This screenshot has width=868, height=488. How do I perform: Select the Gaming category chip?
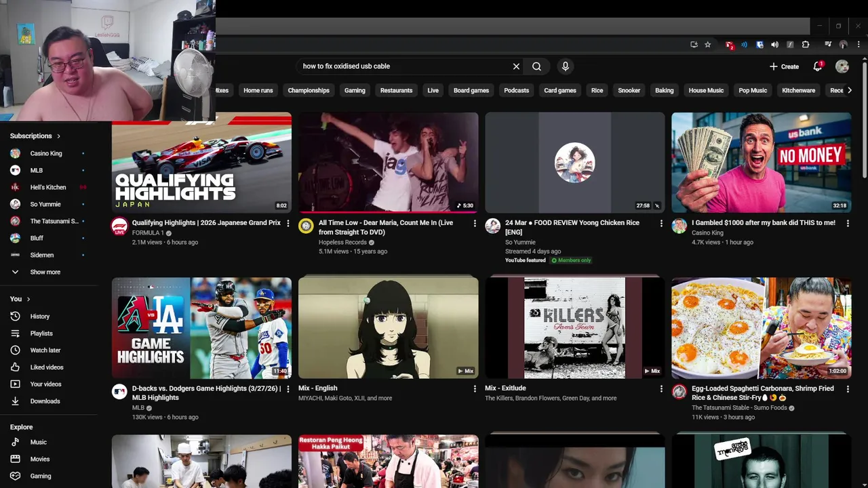(x=355, y=90)
